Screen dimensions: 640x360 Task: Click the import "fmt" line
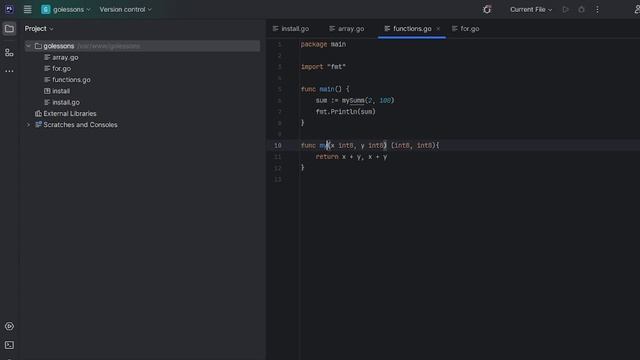[323, 67]
